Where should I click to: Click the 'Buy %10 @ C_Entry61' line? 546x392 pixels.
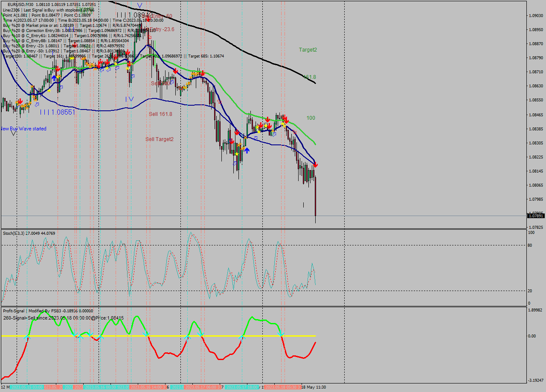click(72, 35)
